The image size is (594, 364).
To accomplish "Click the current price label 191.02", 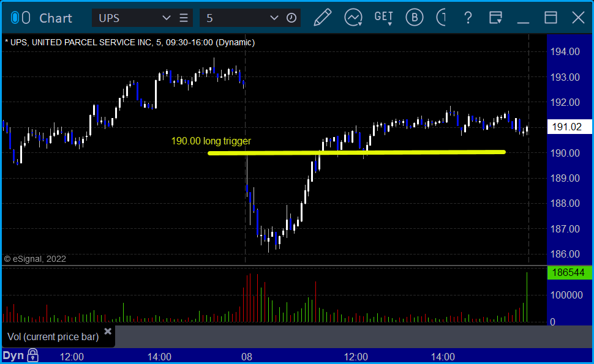I will click(x=570, y=127).
